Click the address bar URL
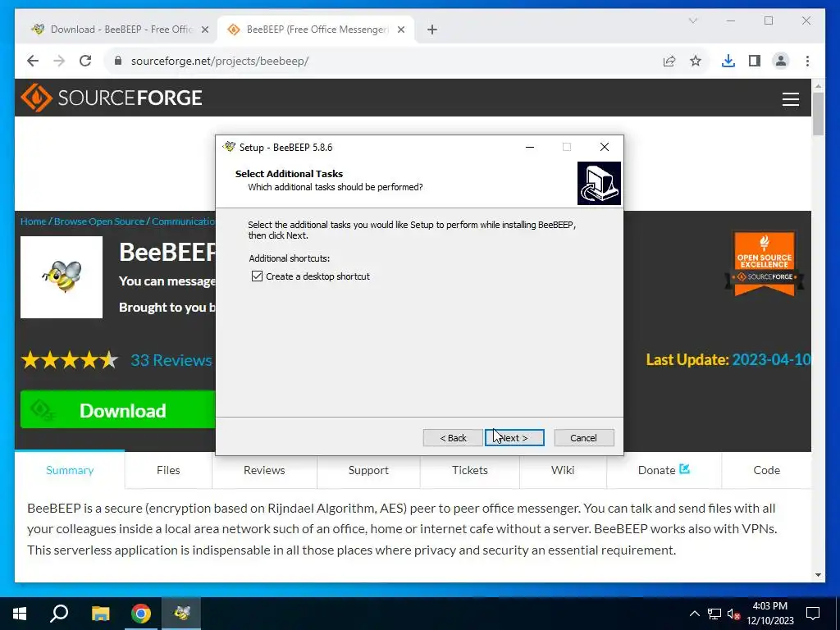This screenshot has height=630, width=840. (x=220, y=61)
